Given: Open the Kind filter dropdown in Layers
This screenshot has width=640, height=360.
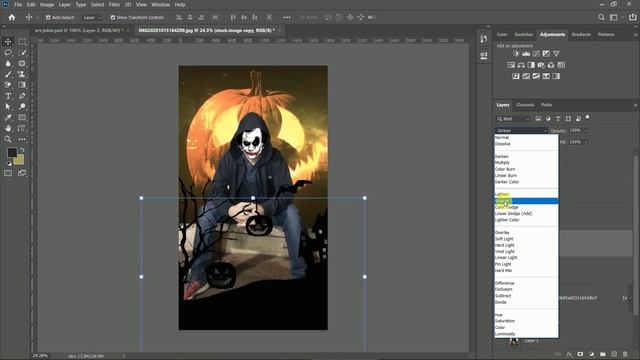Looking at the screenshot, I should point(513,119).
